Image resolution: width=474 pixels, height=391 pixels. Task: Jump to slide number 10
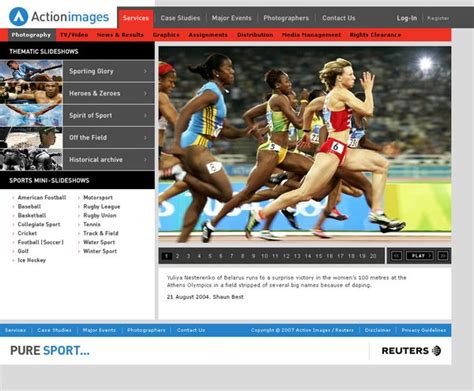coord(264,256)
